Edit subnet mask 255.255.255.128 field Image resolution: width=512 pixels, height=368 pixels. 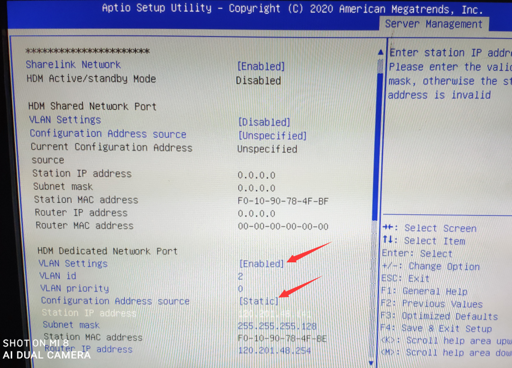coord(277,326)
